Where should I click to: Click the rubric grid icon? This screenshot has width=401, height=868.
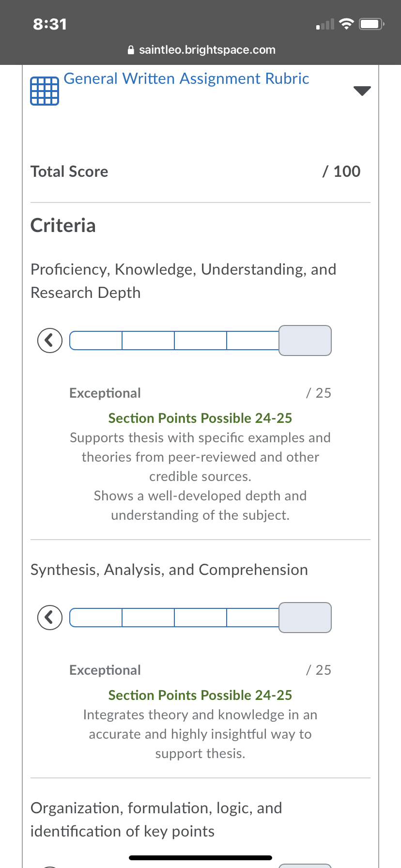coord(45,91)
